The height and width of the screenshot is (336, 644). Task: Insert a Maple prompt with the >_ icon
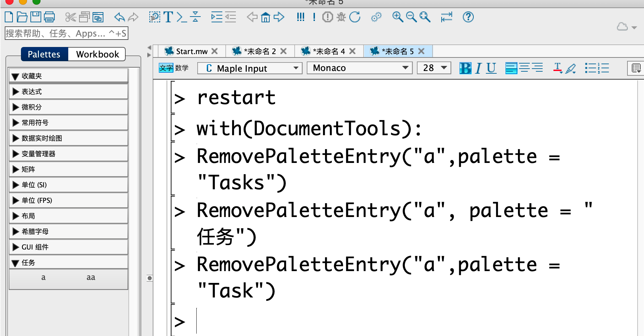(182, 17)
